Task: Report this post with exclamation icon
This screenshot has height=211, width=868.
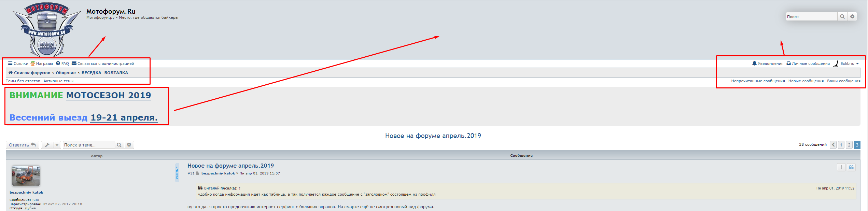Action: click(x=841, y=167)
